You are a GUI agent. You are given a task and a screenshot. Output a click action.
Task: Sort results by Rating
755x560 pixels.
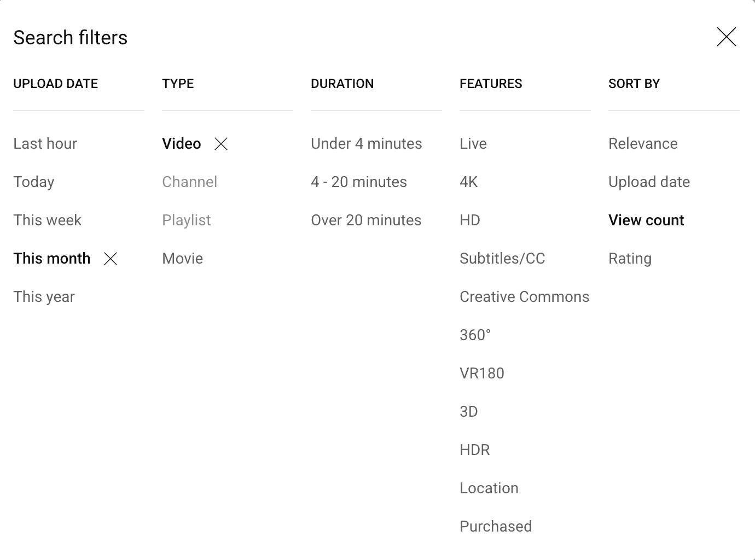tap(629, 258)
